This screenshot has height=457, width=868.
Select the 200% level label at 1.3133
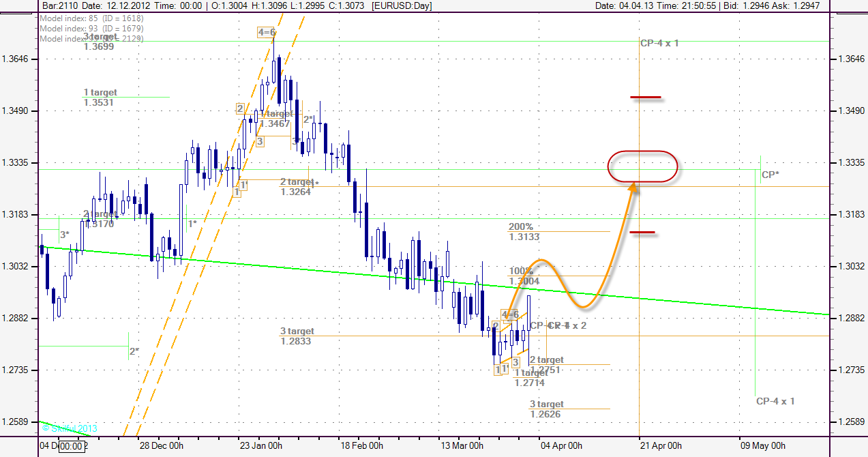(524, 232)
